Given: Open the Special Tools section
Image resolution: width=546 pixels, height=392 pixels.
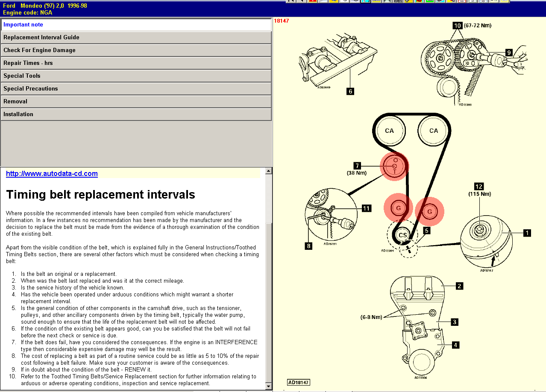Looking at the screenshot, I should 136,76.
